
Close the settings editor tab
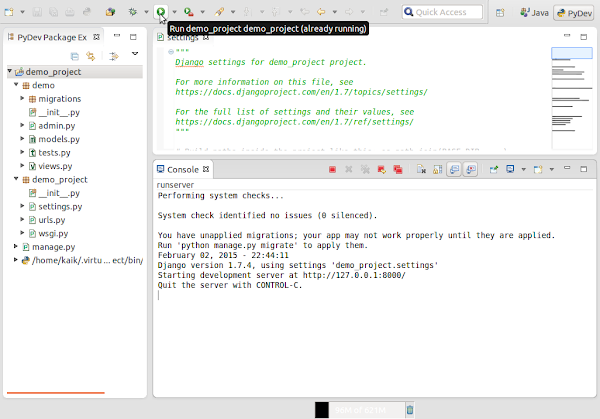206,37
